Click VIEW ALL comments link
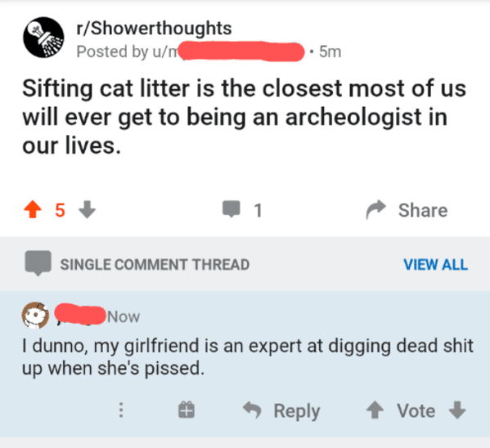Screen dimensions: 490x448 pyautogui.click(x=436, y=265)
